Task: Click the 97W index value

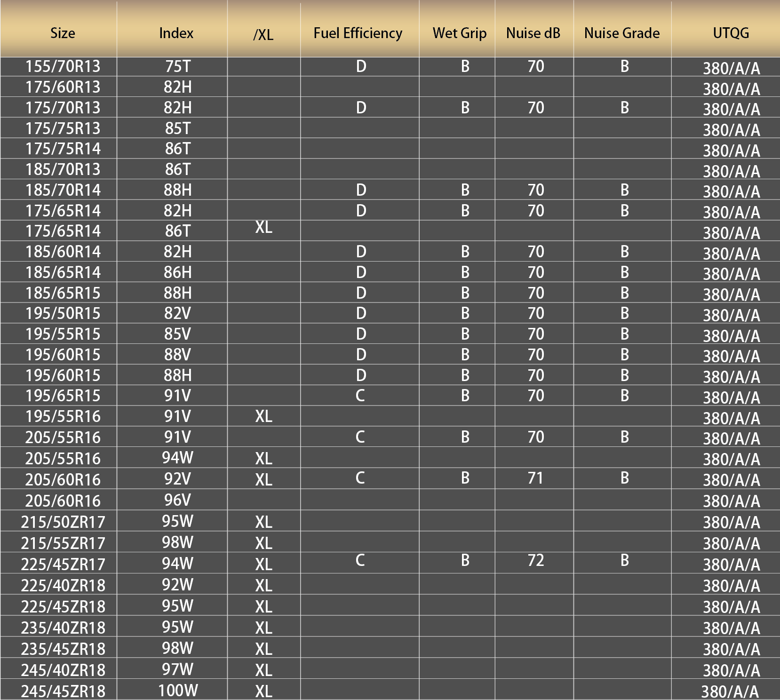Action: coord(178,669)
